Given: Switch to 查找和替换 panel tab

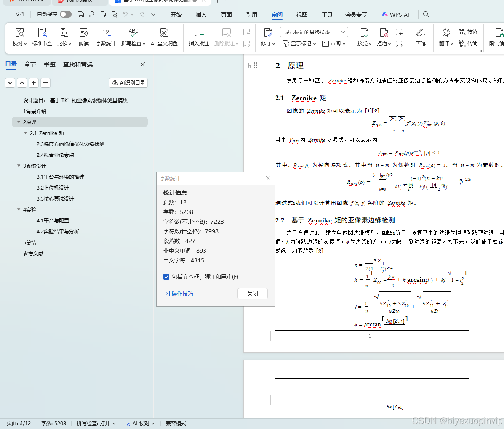Looking at the screenshot, I should (78, 64).
